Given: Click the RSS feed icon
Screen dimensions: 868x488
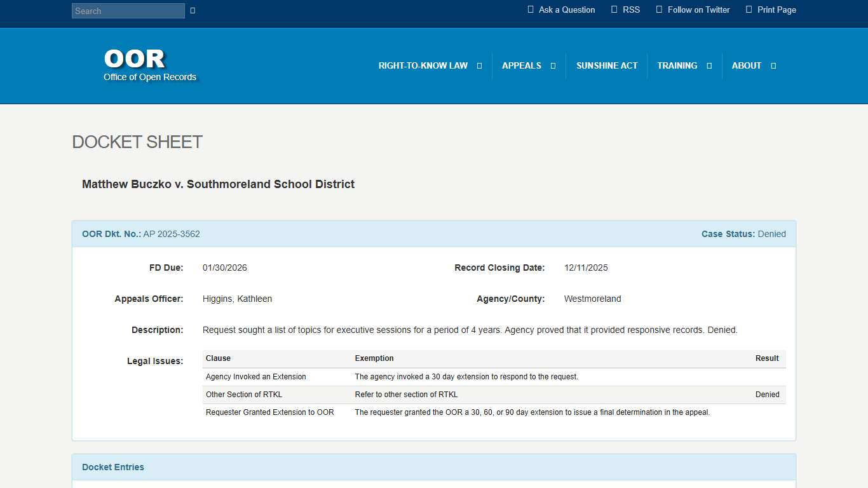Looking at the screenshot, I should [614, 10].
